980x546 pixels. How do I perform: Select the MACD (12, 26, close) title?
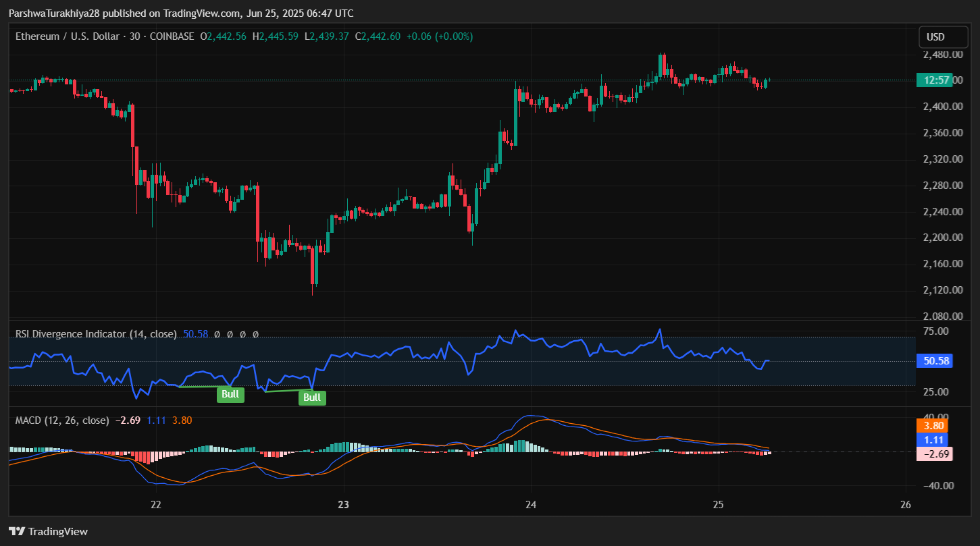click(x=62, y=420)
